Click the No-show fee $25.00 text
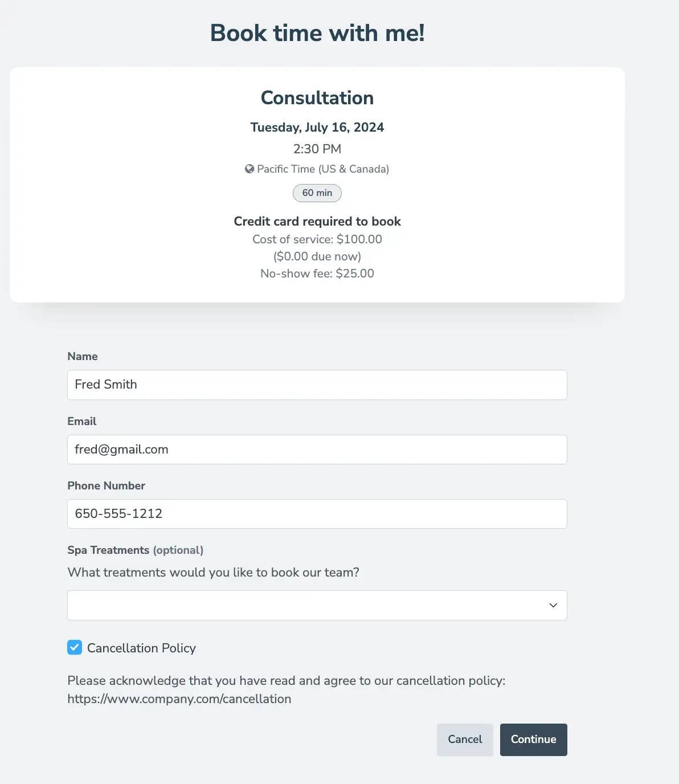 [317, 273]
